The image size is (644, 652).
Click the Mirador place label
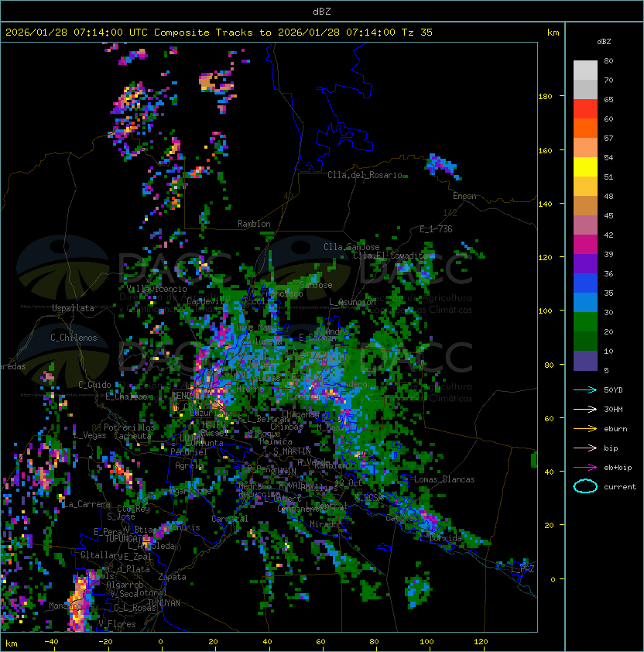pos(326,524)
